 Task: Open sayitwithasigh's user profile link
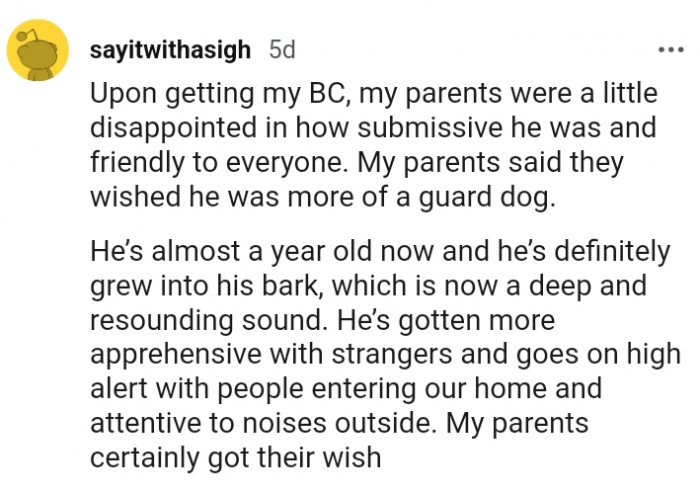(x=175, y=49)
